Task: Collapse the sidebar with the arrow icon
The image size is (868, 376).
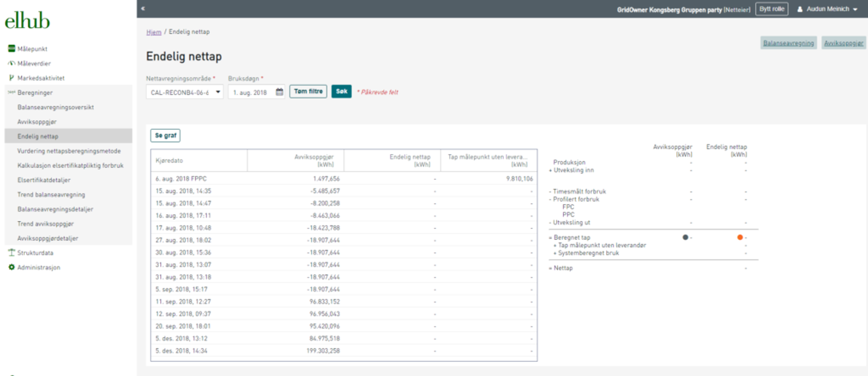Action: point(143,9)
